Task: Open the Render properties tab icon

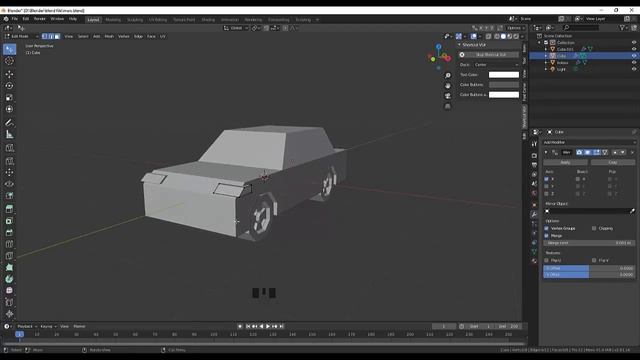Action: tap(534, 156)
